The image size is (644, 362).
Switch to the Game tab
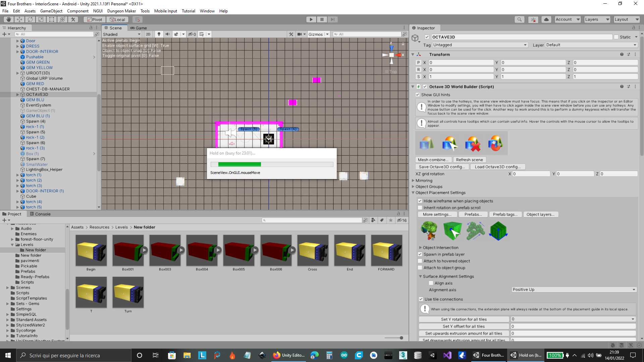pyautogui.click(x=139, y=28)
